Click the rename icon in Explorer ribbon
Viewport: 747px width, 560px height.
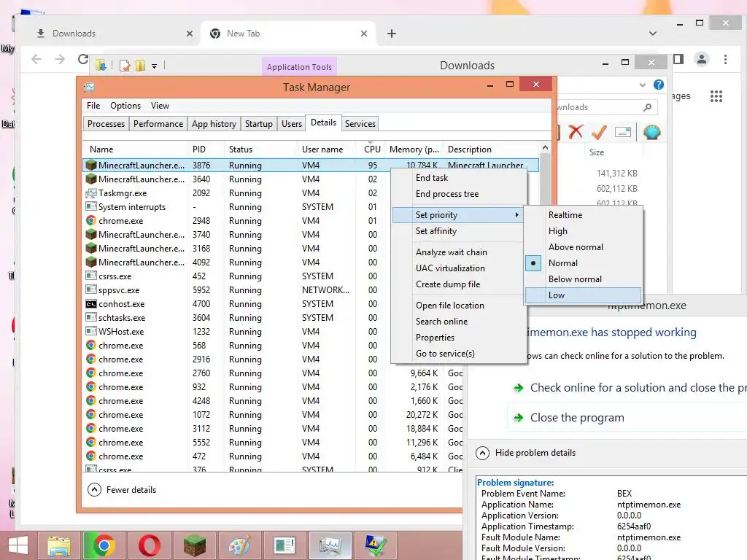[x=623, y=132]
